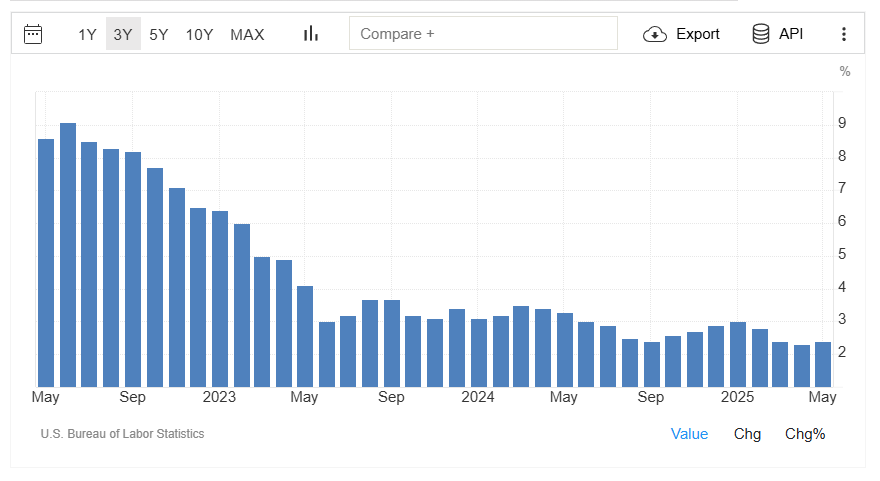Open the chart type bar icon

point(311,34)
